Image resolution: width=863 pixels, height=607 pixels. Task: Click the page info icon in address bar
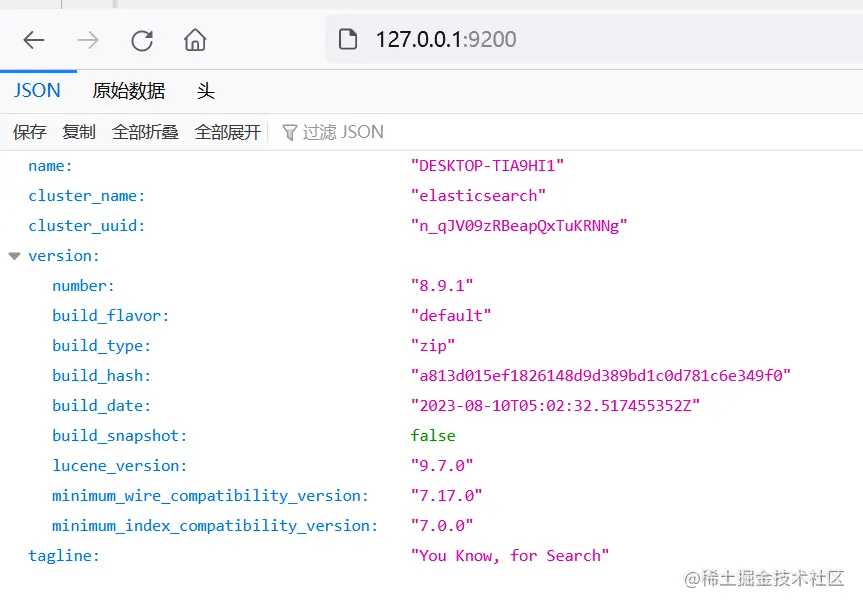coord(347,40)
